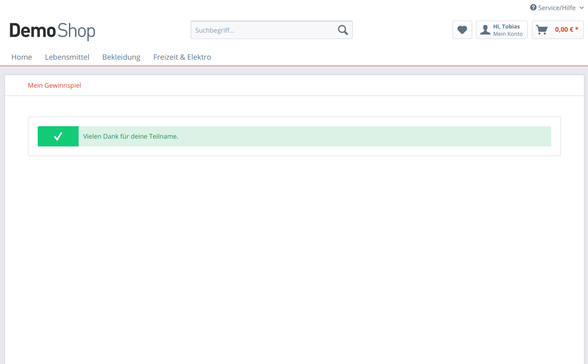Image resolution: width=588 pixels, height=364 pixels.
Task: Open the Freizeit & Elektro category
Action: (182, 57)
